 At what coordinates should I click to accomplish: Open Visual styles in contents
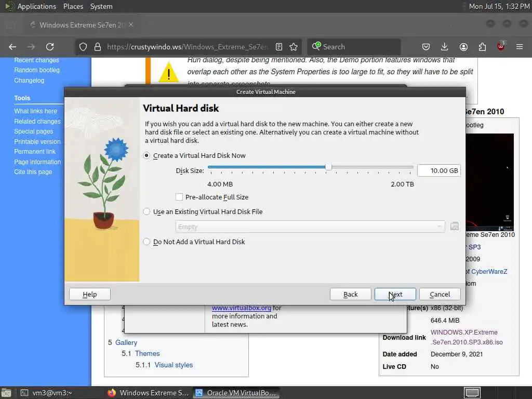point(174,365)
